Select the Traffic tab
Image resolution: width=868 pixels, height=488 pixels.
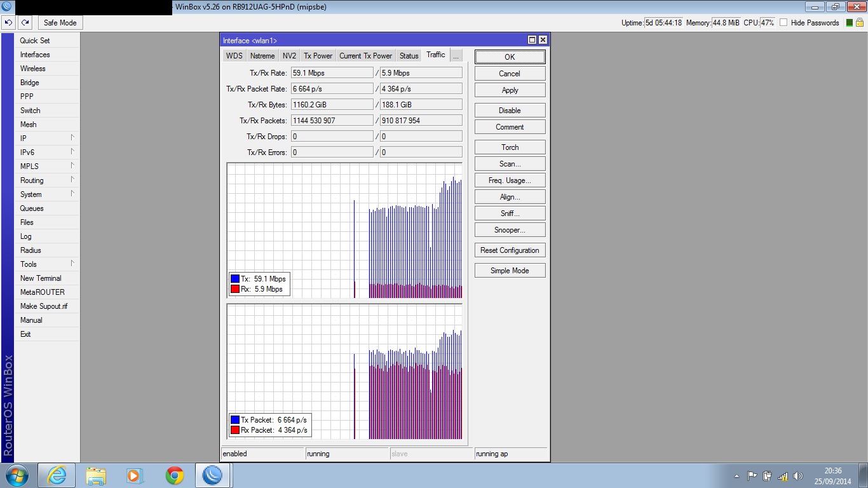pyautogui.click(x=436, y=55)
